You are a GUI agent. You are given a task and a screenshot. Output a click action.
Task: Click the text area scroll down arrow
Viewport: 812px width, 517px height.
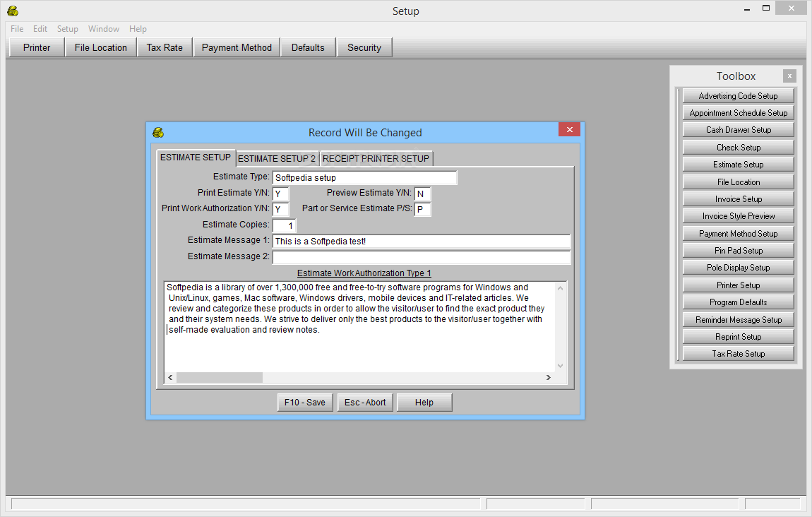561,366
